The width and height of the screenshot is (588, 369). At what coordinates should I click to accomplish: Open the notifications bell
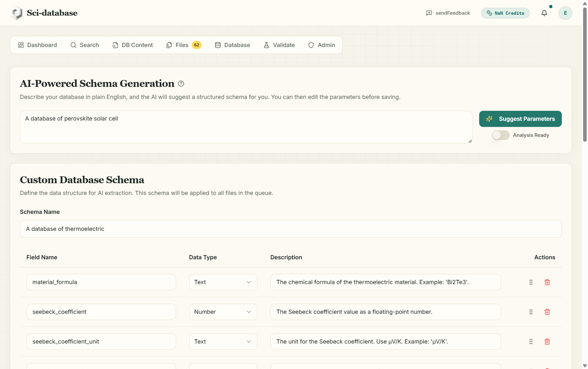[x=544, y=13]
